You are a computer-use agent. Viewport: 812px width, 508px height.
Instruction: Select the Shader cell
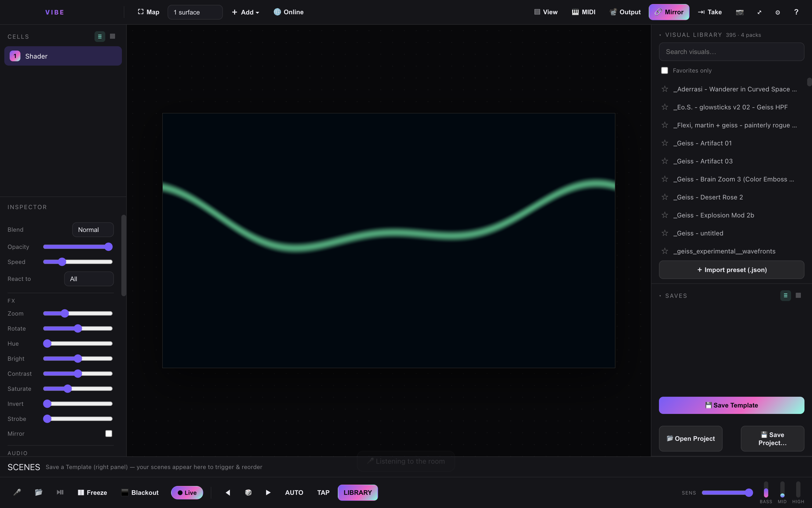(x=63, y=56)
